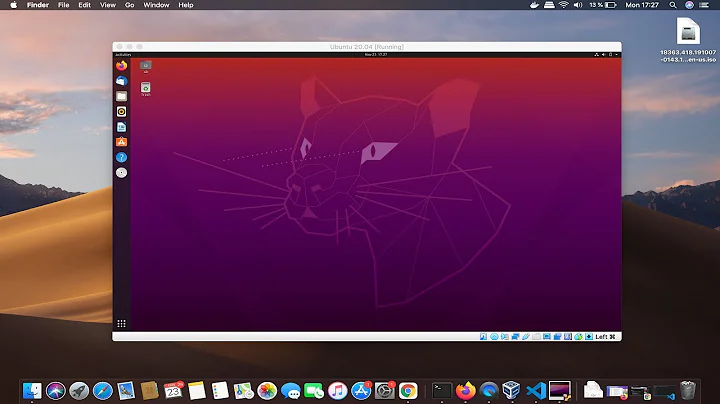Open Safari from the macOS Dock
The height and width of the screenshot is (404, 720).
pyautogui.click(x=102, y=391)
